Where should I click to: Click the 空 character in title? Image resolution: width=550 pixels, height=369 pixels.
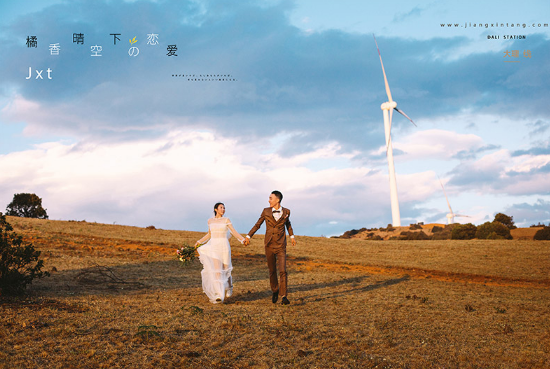(x=96, y=51)
